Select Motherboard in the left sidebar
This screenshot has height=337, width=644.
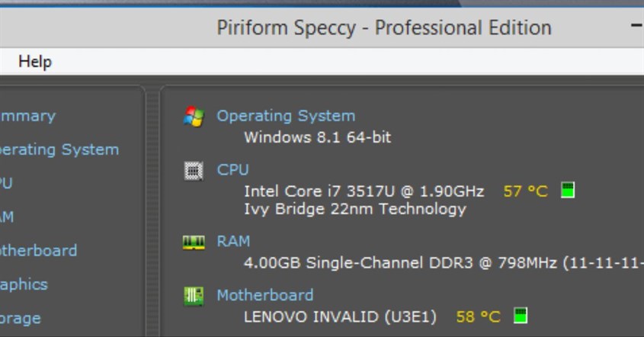(x=38, y=251)
